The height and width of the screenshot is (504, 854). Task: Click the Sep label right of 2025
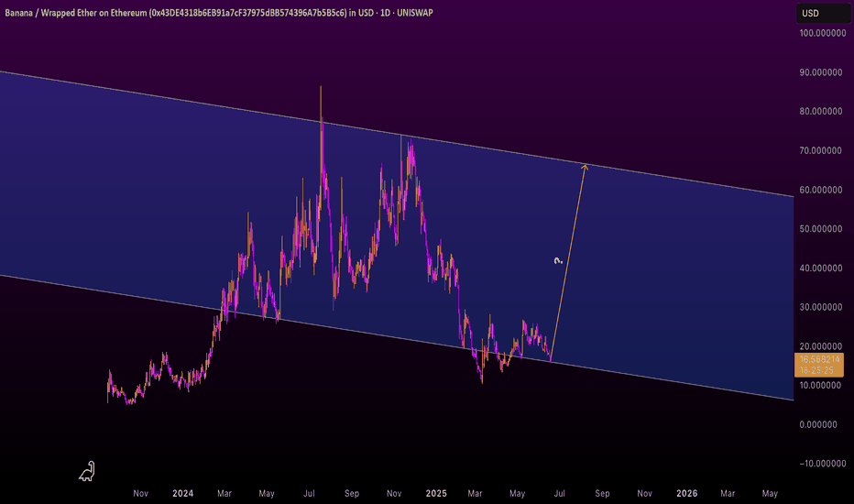(602, 493)
